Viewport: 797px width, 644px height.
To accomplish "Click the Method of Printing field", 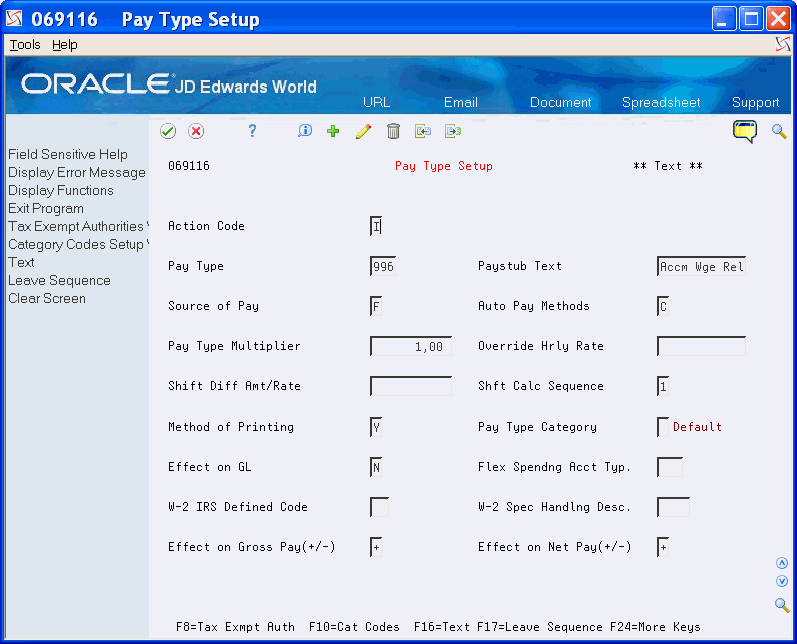I will pyautogui.click(x=376, y=427).
